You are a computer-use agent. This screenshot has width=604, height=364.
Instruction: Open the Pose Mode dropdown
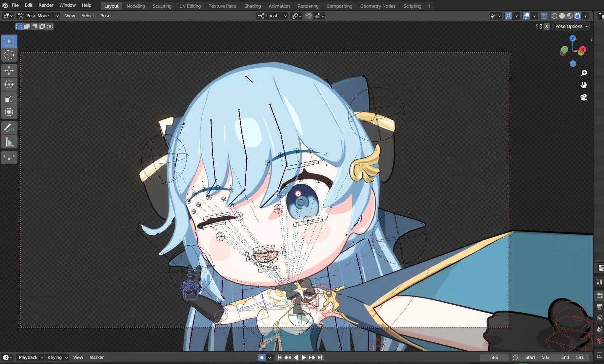(x=38, y=16)
